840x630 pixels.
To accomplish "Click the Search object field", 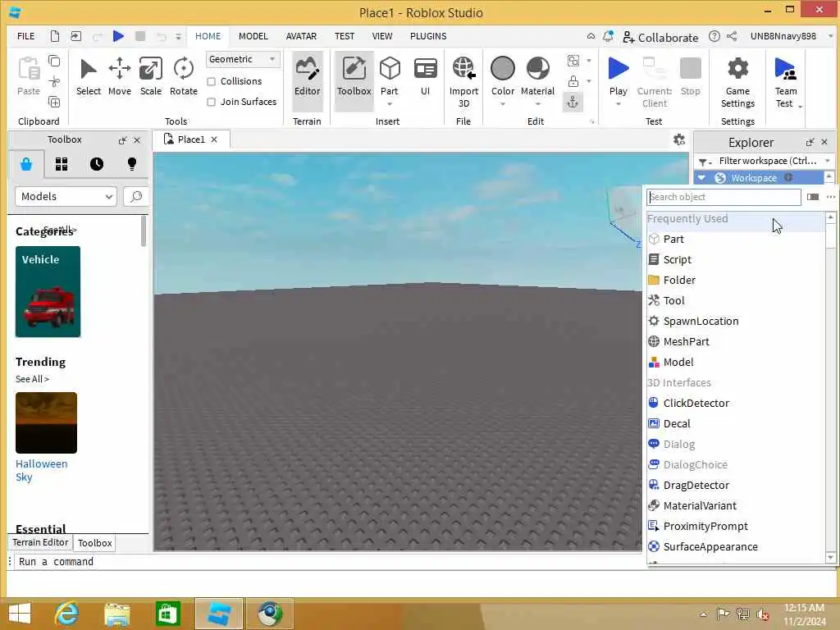I will tap(724, 197).
